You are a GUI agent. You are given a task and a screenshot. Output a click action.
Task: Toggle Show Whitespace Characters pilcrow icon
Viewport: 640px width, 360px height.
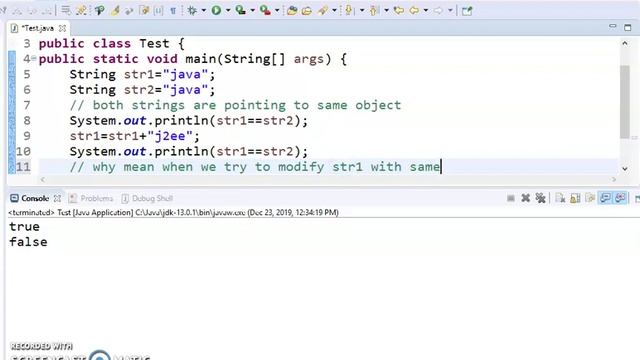point(173,10)
